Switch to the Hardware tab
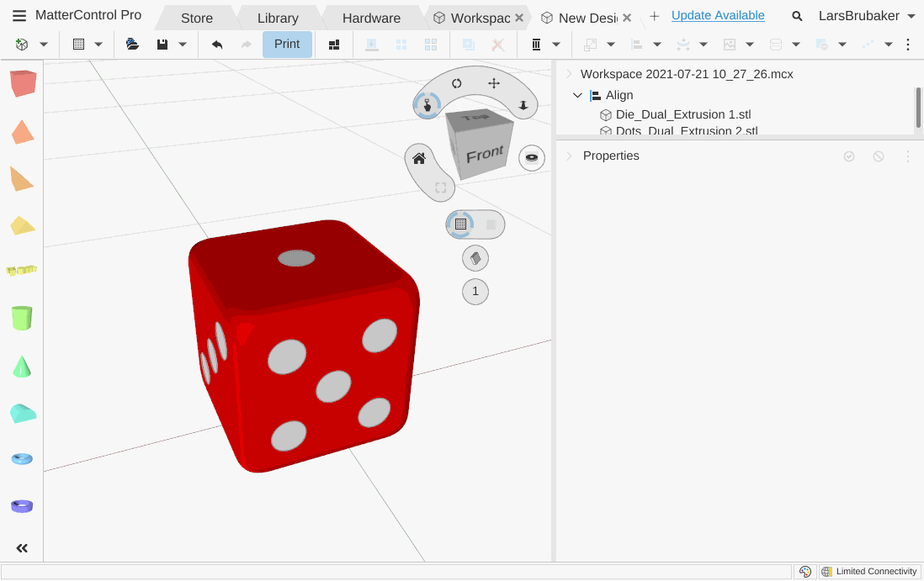This screenshot has width=924, height=581. tap(371, 18)
